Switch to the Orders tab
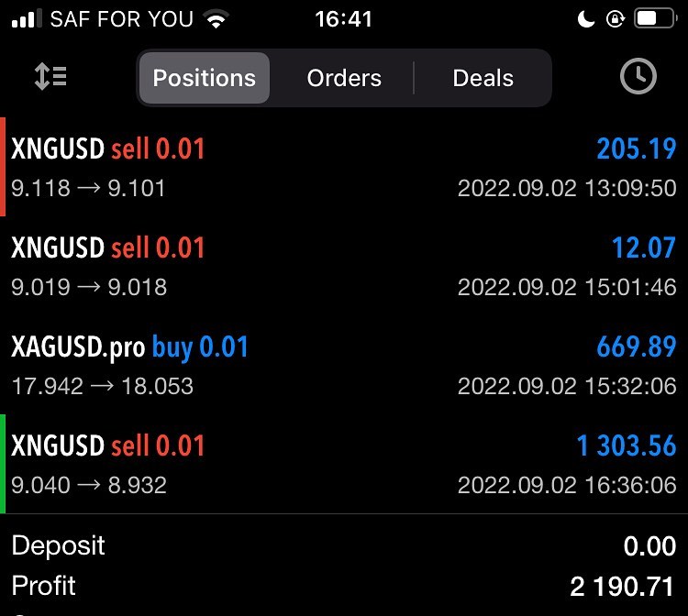The width and height of the screenshot is (688, 616). pyautogui.click(x=344, y=78)
